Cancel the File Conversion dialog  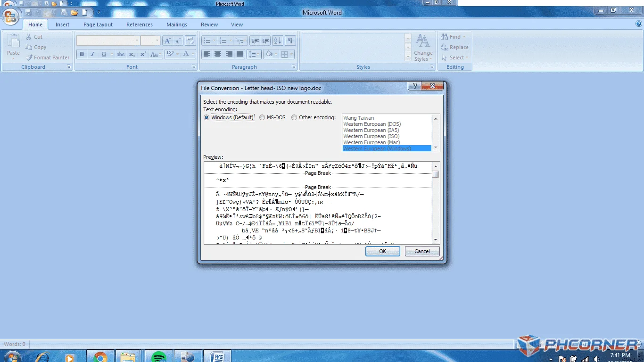pyautogui.click(x=422, y=251)
